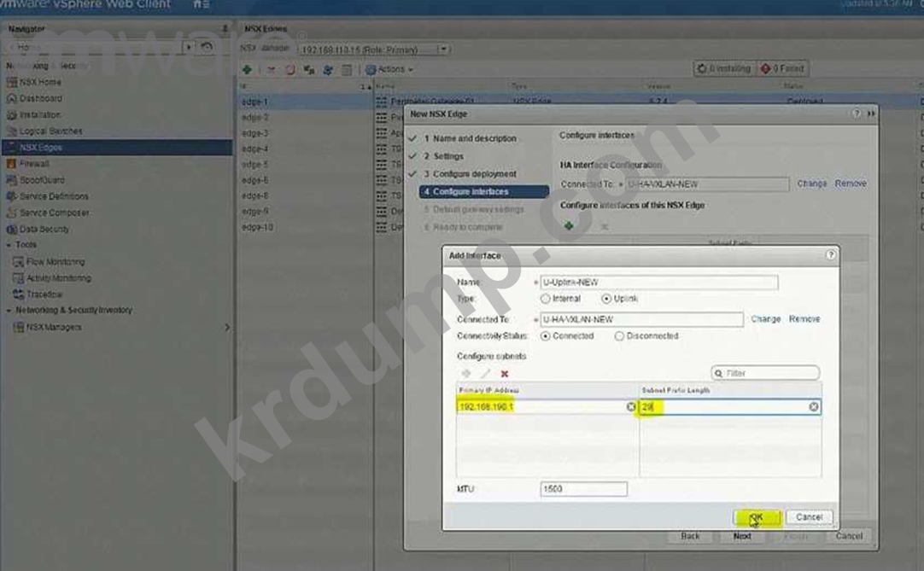This screenshot has width=924, height=571.
Task: Click the search icon in Filter box
Action: (718, 373)
